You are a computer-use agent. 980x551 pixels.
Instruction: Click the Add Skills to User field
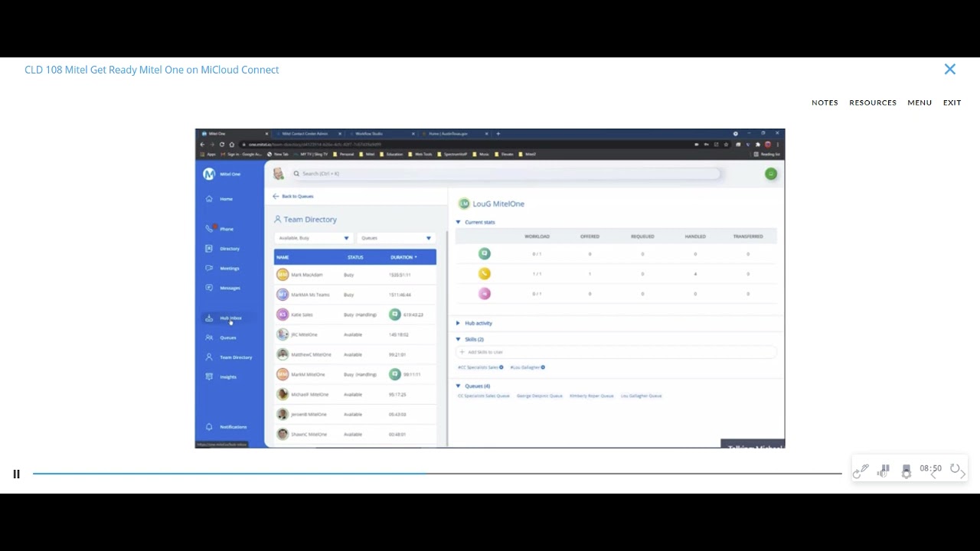coord(616,352)
